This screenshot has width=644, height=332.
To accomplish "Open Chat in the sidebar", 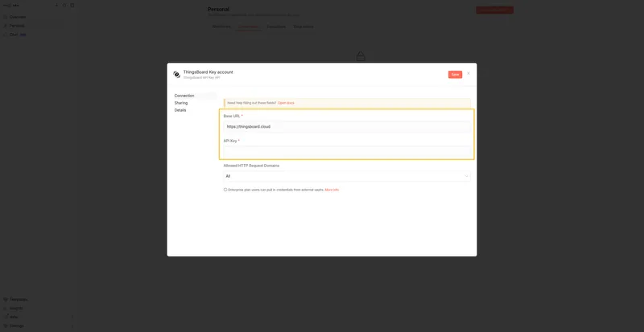I will coord(14,35).
